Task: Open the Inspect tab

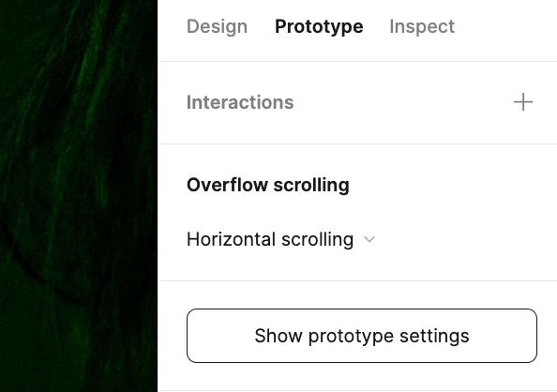Action: (x=422, y=26)
